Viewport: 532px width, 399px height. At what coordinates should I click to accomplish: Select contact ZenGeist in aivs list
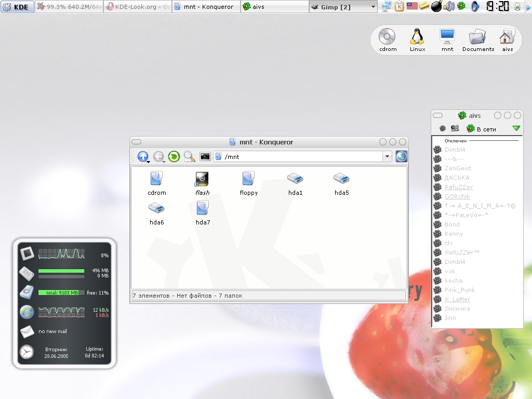(x=458, y=168)
